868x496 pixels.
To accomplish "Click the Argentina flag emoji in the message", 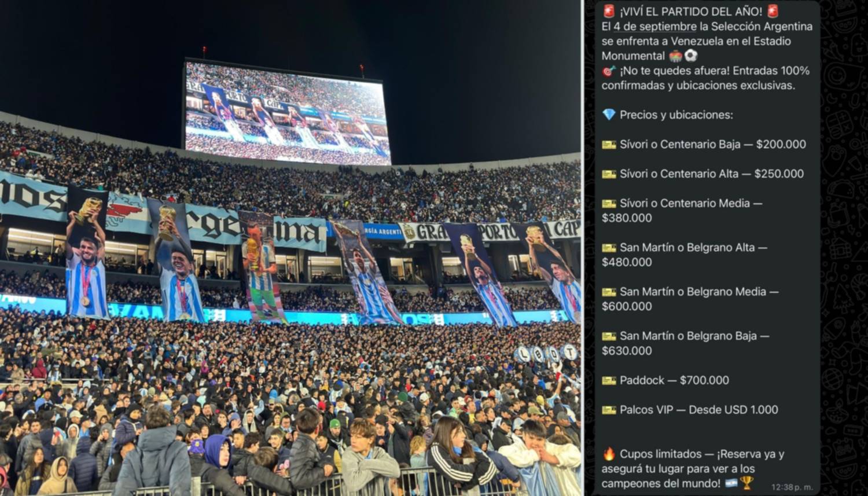I will pyautogui.click(x=731, y=483).
